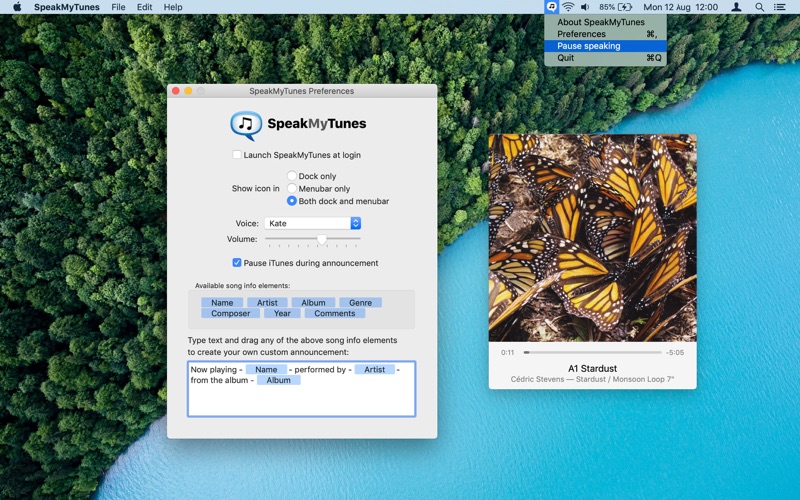This screenshot has width=800, height=500.
Task: Open the Edit menu
Action: 144,7
